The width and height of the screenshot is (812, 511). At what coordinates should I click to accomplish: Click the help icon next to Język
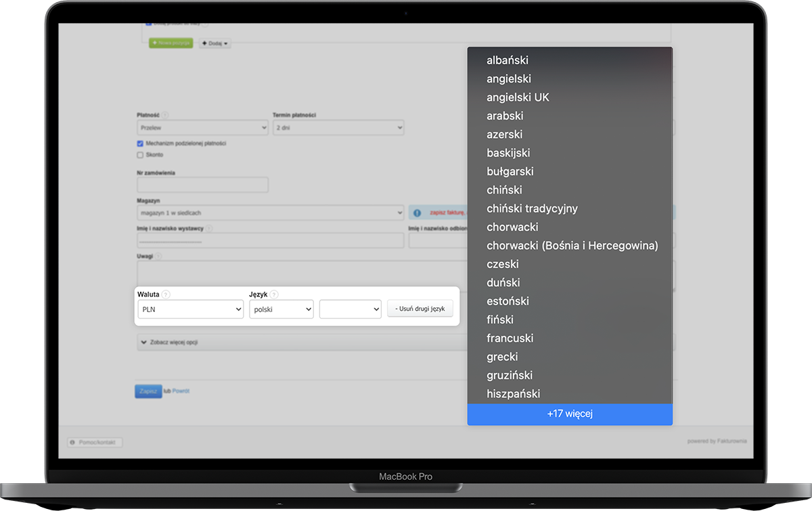pyautogui.click(x=274, y=295)
